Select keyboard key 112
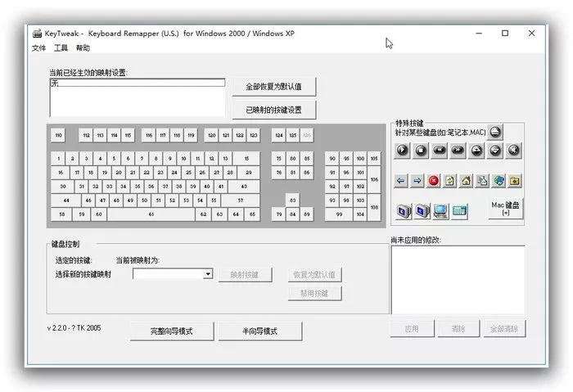Image resolution: width=573 pixels, height=392 pixels. [86, 135]
